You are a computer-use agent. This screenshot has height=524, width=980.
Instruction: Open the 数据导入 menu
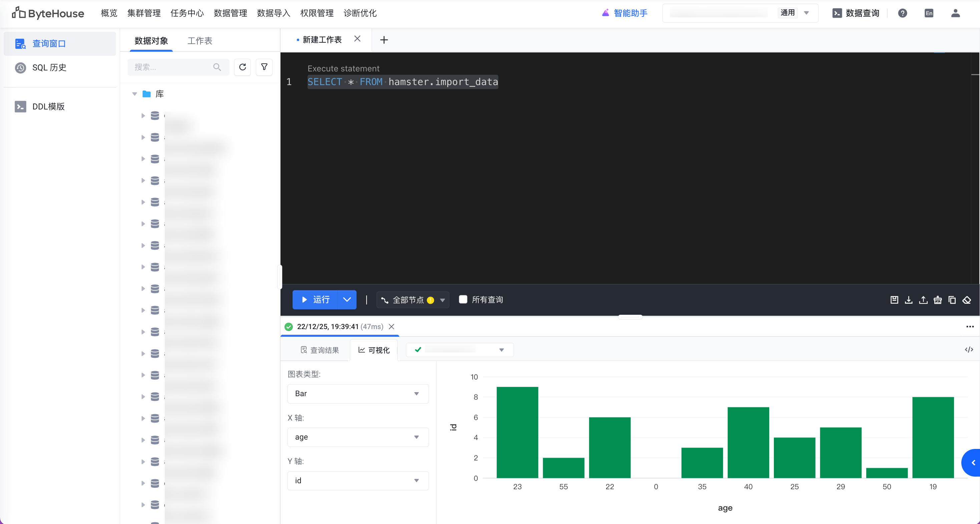(x=274, y=13)
